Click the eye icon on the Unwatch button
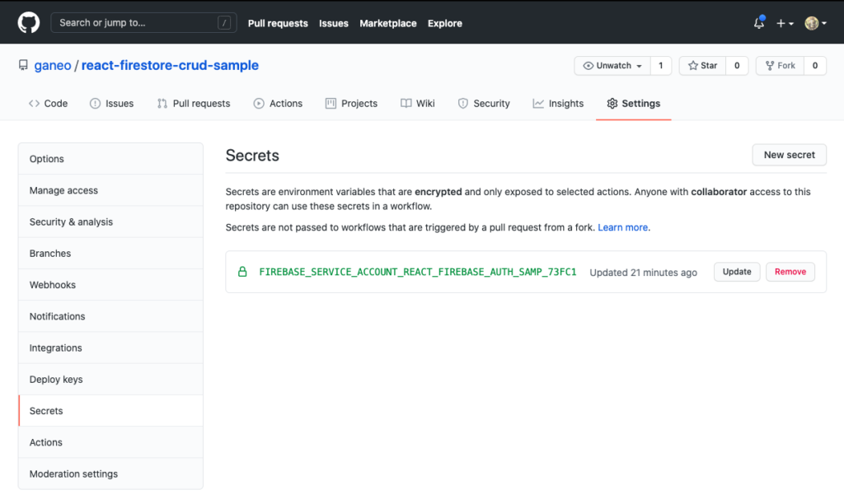The image size is (844, 504). coord(588,65)
